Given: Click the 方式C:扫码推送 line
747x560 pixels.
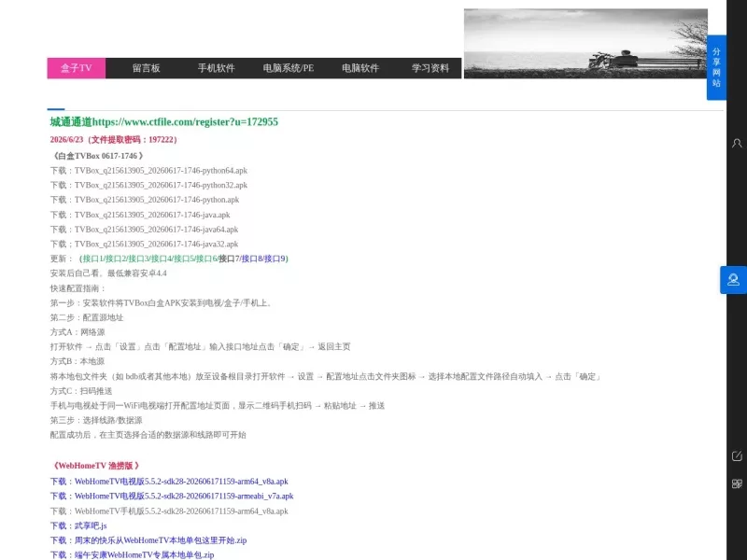Looking at the screenshot, I should [x=81, y=391].
